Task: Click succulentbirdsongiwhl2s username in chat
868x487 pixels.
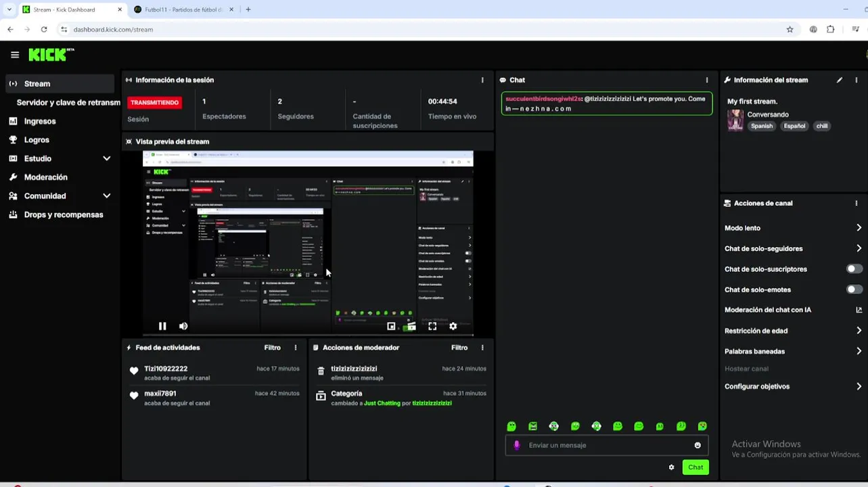Action: point(543,99)
